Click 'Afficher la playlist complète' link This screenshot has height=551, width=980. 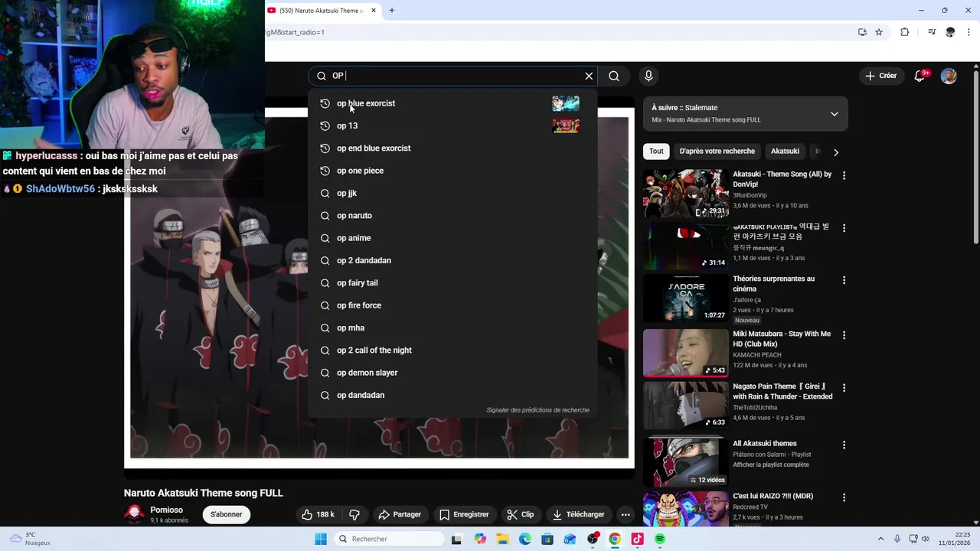point(771,465)
